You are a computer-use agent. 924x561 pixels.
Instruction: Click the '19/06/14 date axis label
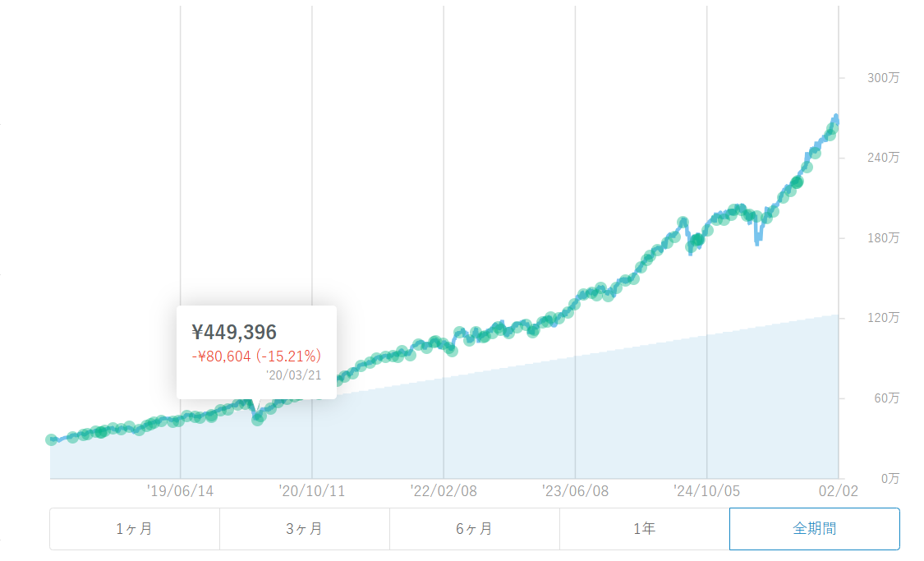point(181,491)
